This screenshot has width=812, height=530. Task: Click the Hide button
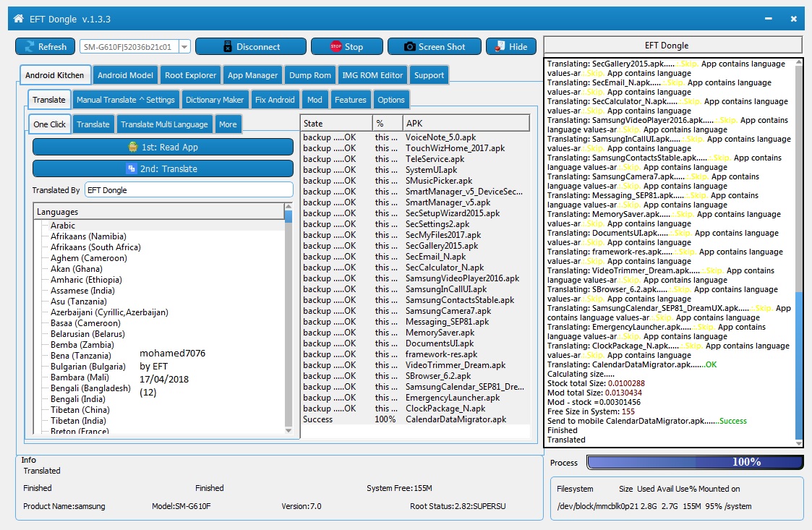pos(510,46)
